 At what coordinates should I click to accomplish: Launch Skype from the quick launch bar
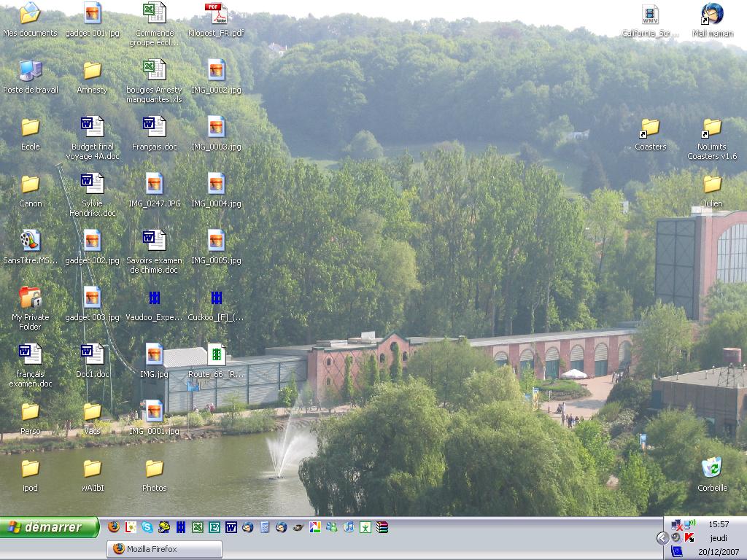(147, 527)
